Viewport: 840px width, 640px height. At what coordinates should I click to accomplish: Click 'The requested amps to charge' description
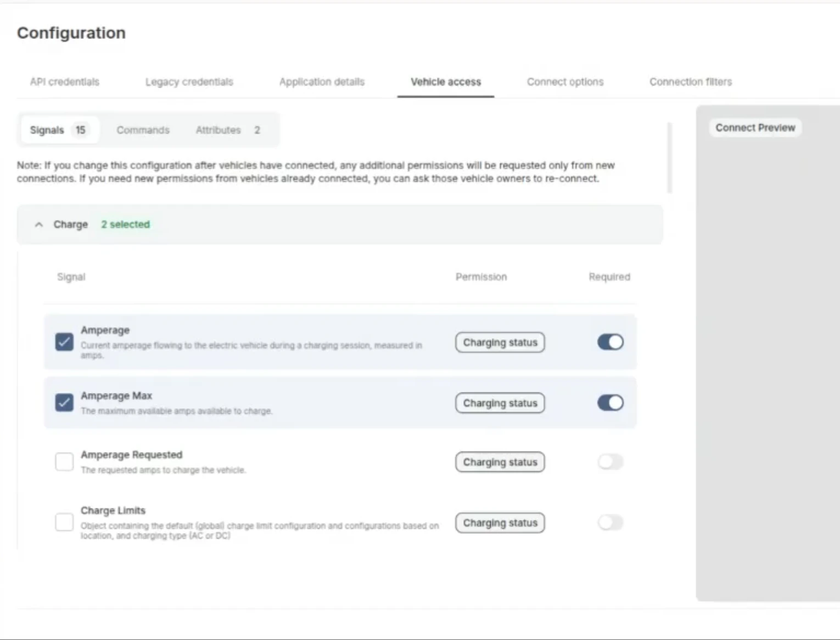(x=163, y=470)
